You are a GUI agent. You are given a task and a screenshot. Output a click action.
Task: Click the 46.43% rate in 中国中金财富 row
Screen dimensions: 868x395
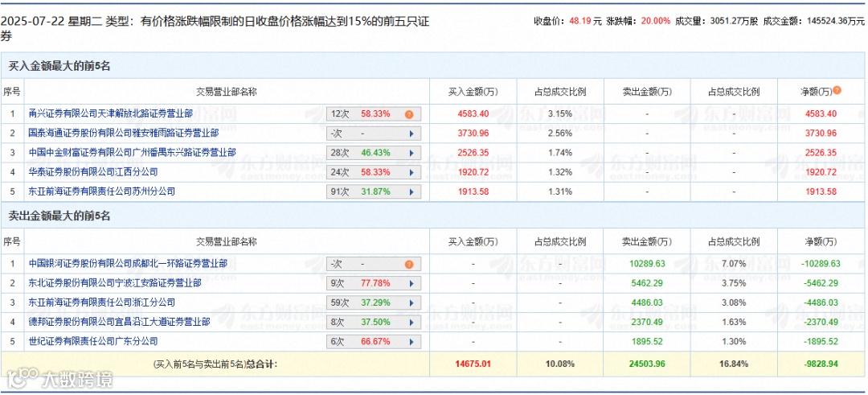pos(375,153)
